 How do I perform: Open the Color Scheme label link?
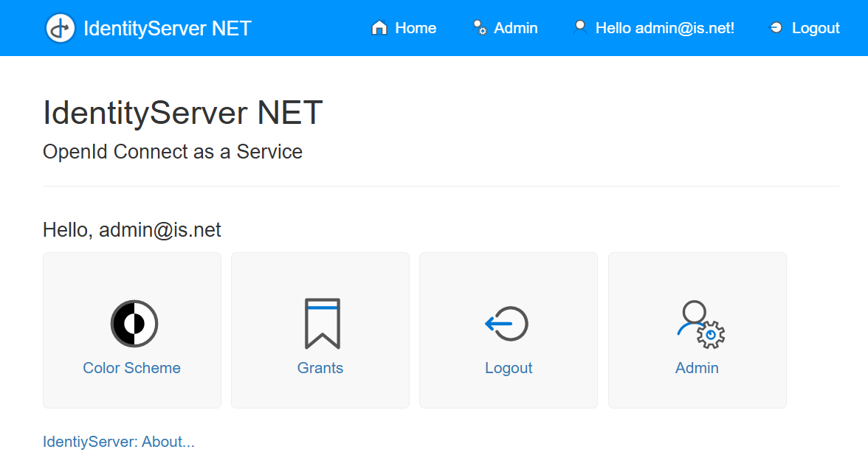pos(131,368)
